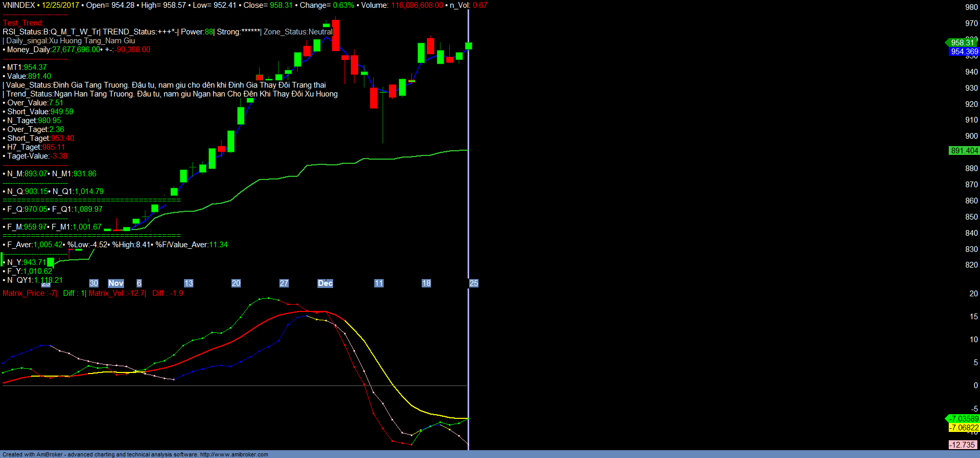Click the yellow -7.06822 indicator tag
980x458 pixels.
(964, 428)
